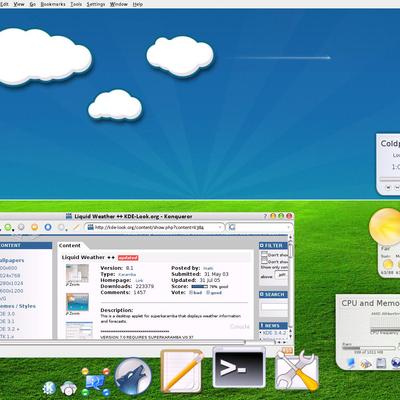Viewport: 400px width, 400px height.
Task: Open the network screen icon with colored orbs
Action: click(x=95, y=382)
